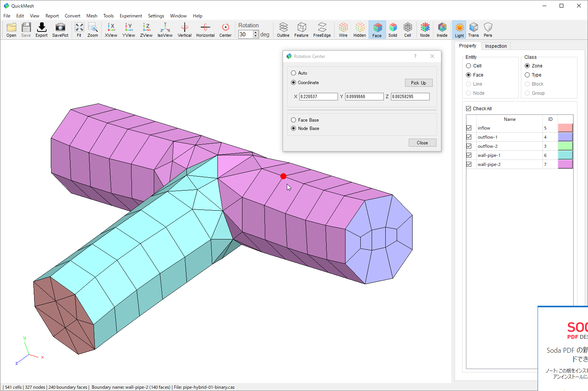588x391 pixels.
Task: Select Type class radio button
Action: (527, 75)
